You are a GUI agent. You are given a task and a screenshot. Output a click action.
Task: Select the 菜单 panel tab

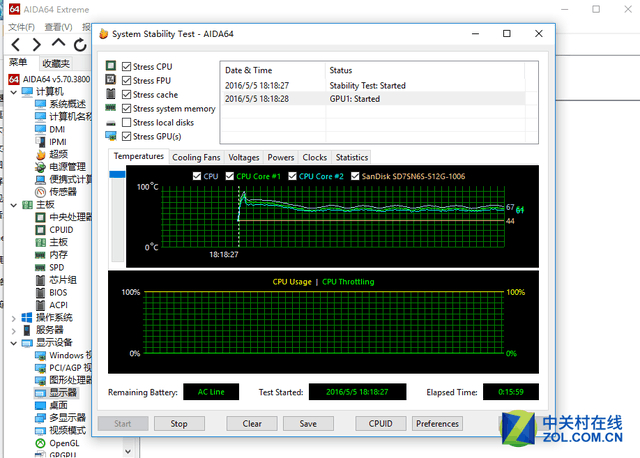18,62
